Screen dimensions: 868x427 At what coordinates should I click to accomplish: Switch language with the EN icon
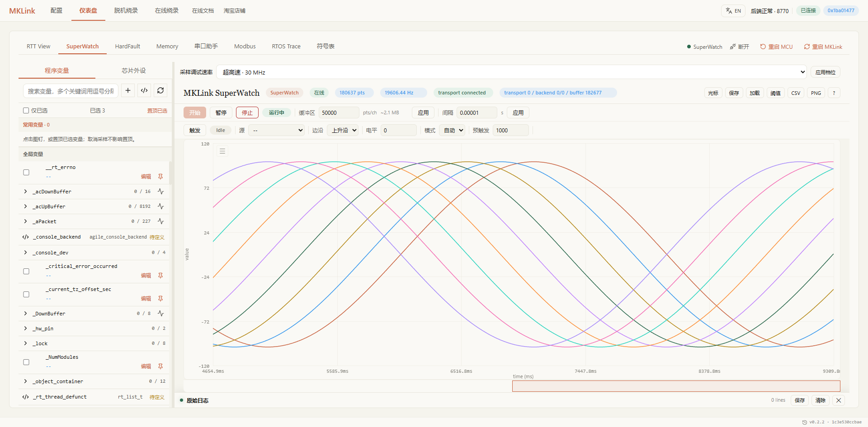click(x=733, y=11)
